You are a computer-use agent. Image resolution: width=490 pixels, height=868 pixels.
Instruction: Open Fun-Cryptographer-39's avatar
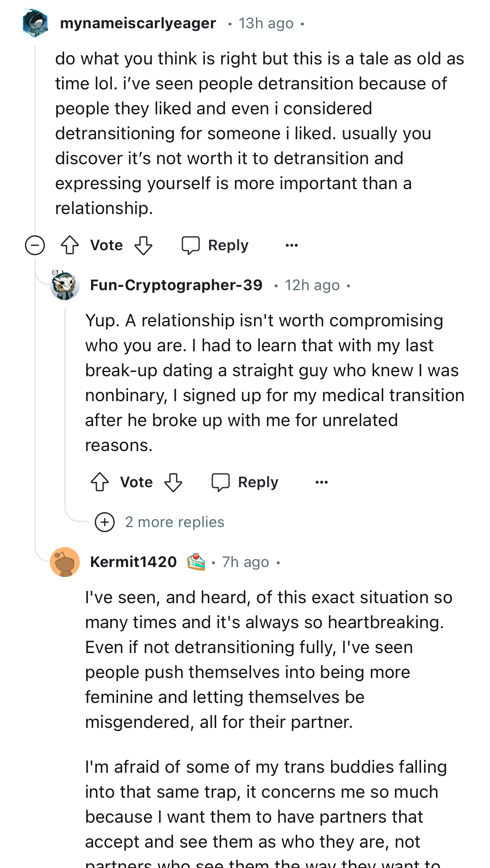65,285
